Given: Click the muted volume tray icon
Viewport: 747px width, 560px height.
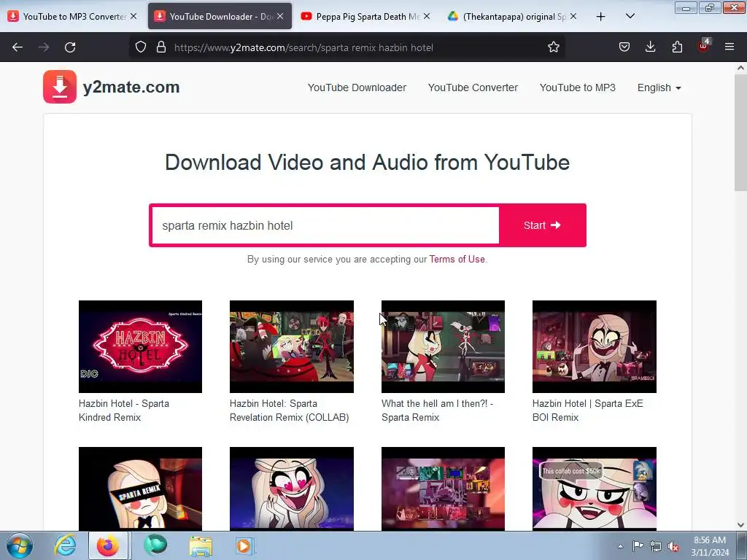Looking at the screenshot, I should pyautogui.click(x=673, y=547).
